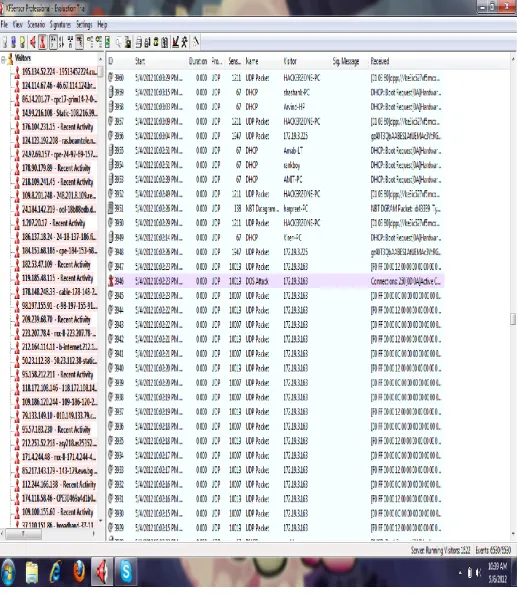Sort events by ID column header
The height and width of the screenshot is (596, 519).
120,61
